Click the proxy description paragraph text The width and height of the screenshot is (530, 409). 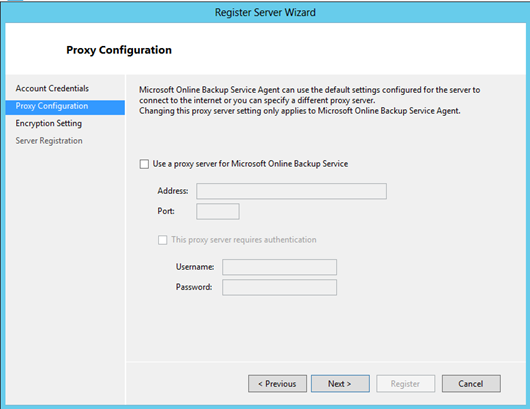click(x=309, y=100)
